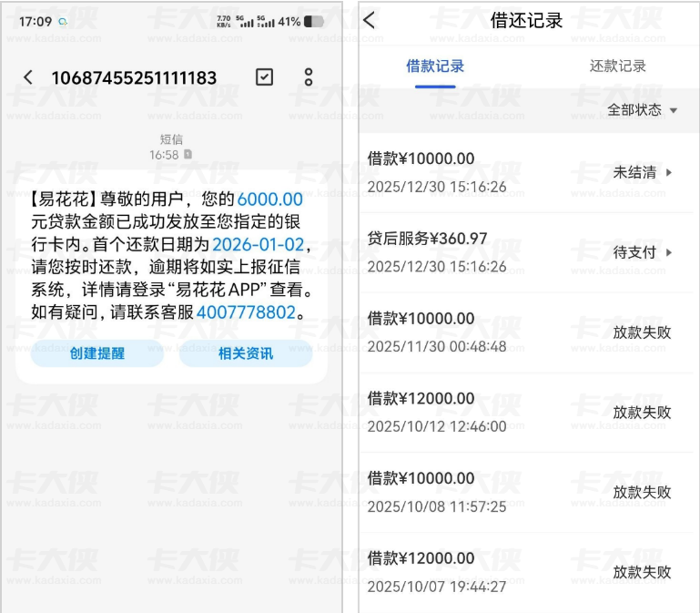Tap the checkbox select icon in SMS header

pos(264,77)
